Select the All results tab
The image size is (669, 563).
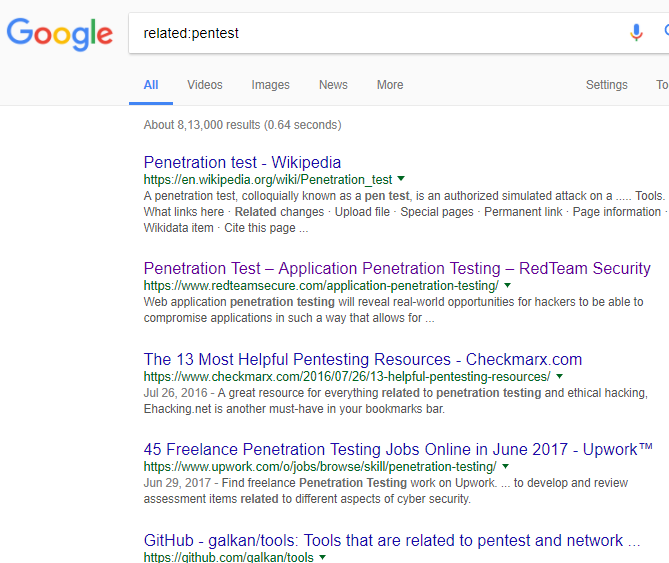point(151,85)
